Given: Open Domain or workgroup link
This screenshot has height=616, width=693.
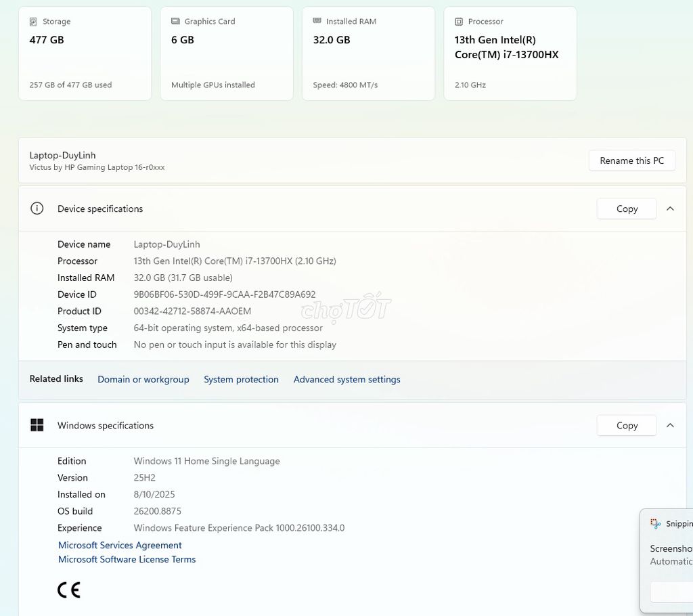Looking at the screenshot, I should click(143, 380).
